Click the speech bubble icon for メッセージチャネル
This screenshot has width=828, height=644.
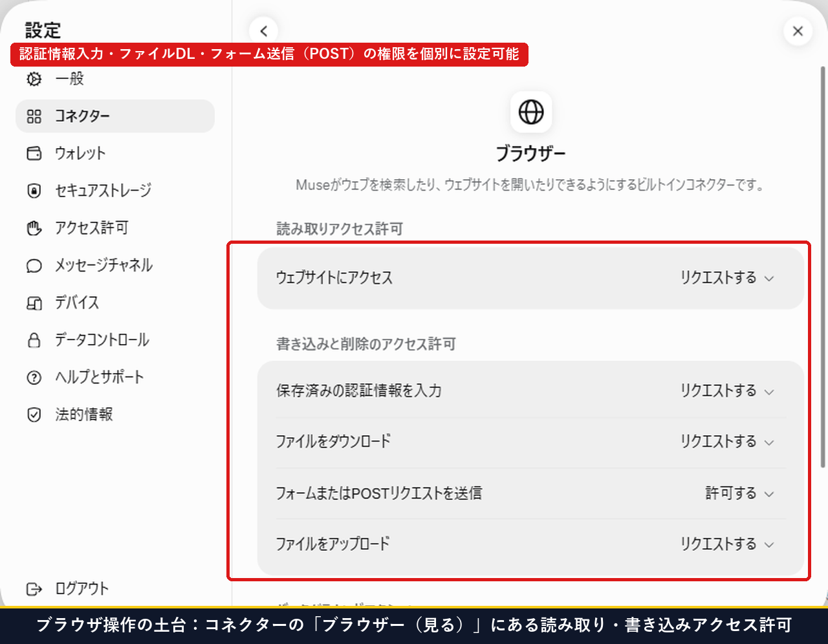click(x=34, y=266)
